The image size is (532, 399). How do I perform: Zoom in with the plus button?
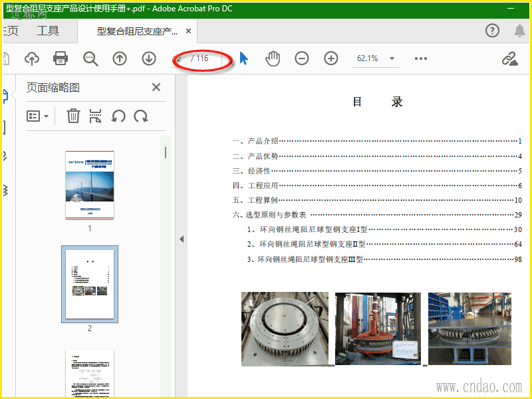point(331,59)
